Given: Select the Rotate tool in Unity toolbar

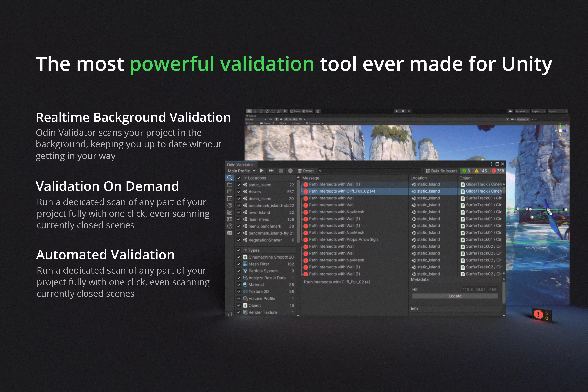Looking at the screenshot, I should (261, 111).
